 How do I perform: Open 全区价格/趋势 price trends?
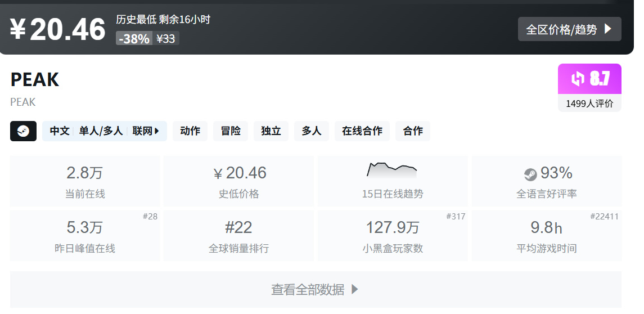(569, 29)
